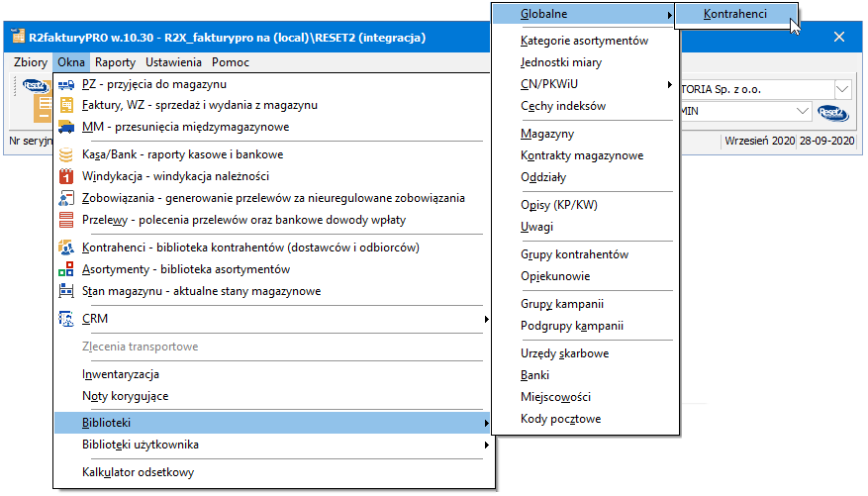Open Kasa/Bank raporty kasowe i bankowe
868x496 pixels.
click(272, 155)
